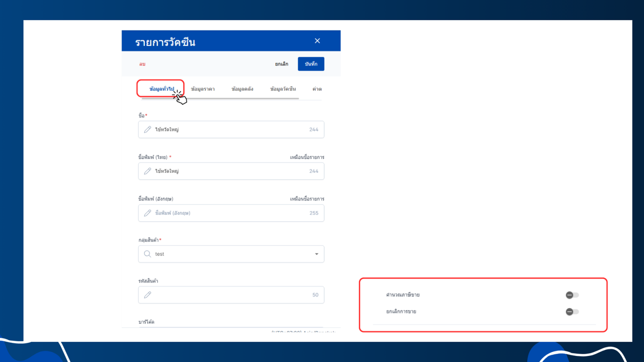644x362 pixels.
Task: Switch to the ข้อมูลทั่วไป tab
Action: pos(162,89)
